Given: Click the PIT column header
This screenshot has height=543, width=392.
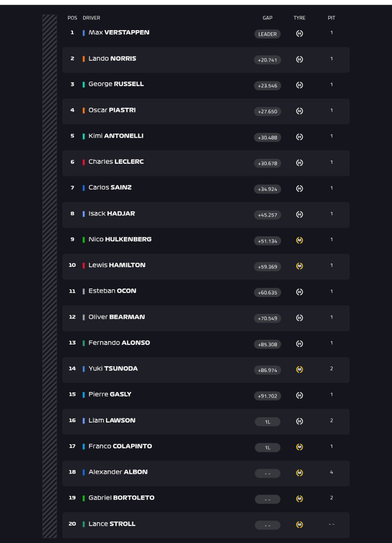Looking at the screenshot, I should 332,18.
